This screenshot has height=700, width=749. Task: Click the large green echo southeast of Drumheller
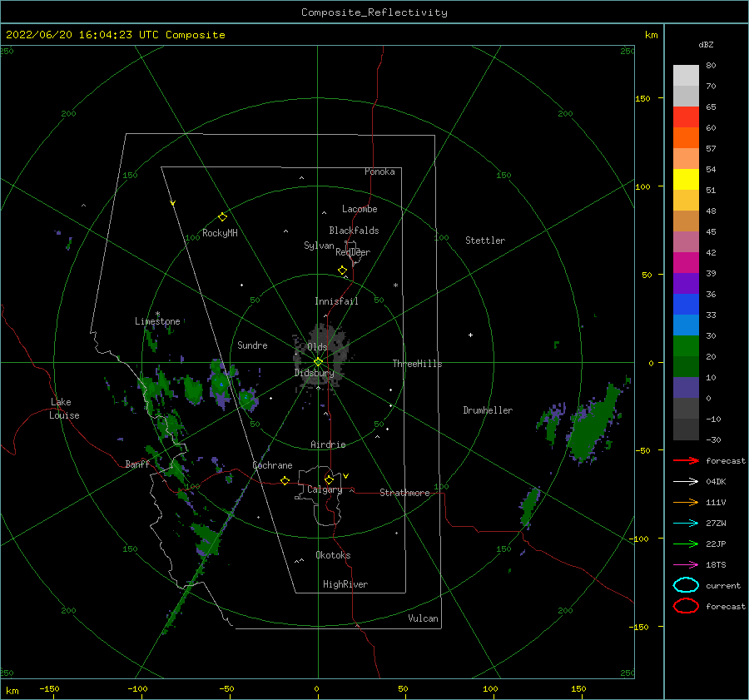(592, 424)
